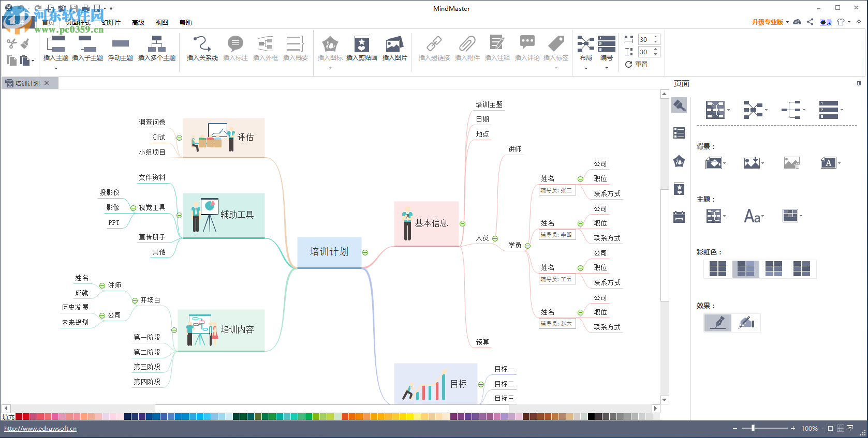Click Insert Picture (插入图片) icon
This screenshot has height=438, width=868.
394,43
